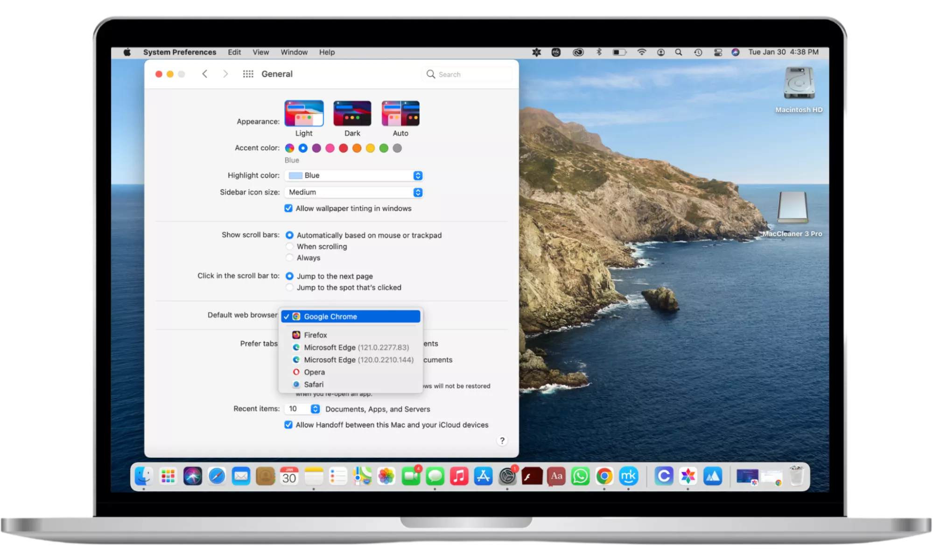This screenshot has width=933, height=560.
Task: Choose Jump to the spot that's clicked
Action: [289, 287]
